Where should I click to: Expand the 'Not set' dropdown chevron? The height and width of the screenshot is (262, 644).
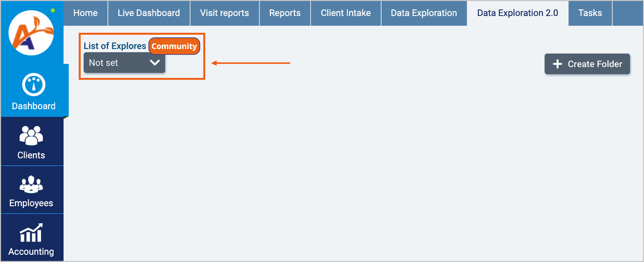(155, 63)
